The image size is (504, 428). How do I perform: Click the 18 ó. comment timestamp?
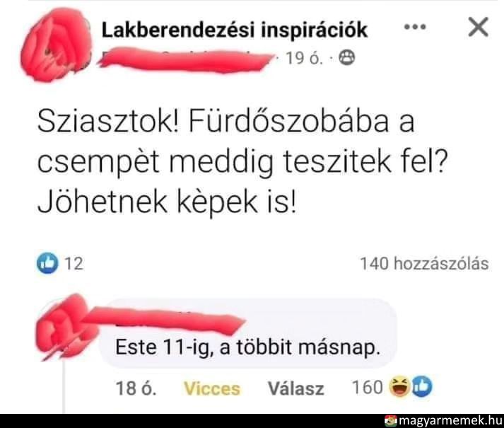[x=136, y=388]
